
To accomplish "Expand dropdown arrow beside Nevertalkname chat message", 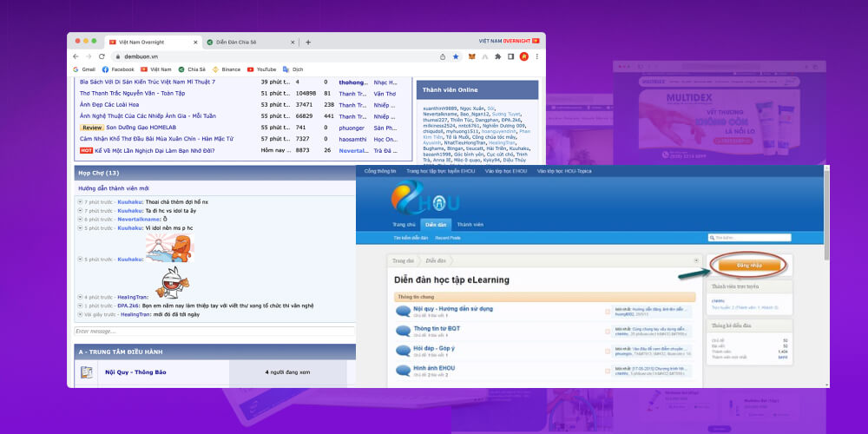I will pos(80,220).
